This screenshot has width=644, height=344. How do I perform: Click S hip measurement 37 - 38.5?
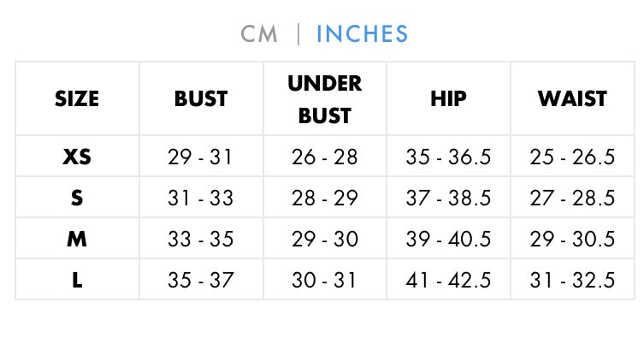448,198
